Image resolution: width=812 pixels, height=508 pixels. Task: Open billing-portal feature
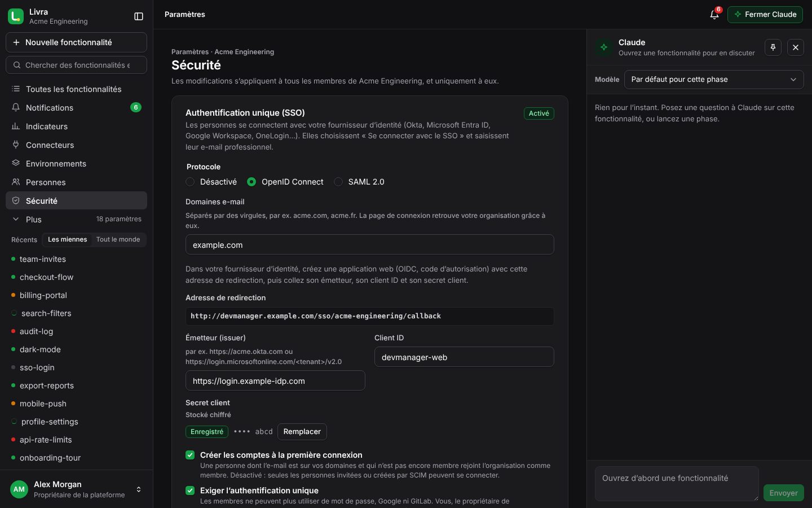point(76,295)
